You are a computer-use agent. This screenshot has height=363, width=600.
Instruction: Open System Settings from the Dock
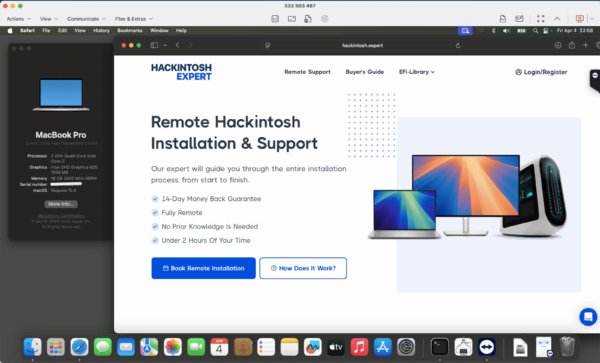click(406, 347)
